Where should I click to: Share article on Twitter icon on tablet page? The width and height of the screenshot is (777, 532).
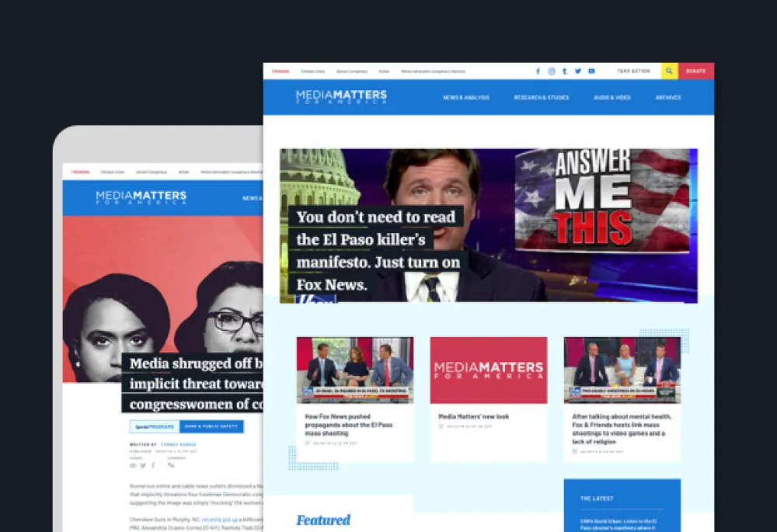pyautogui.click(x=143, y=466)
